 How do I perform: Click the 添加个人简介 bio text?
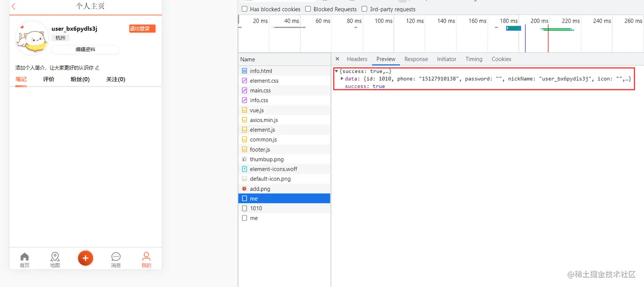coord(55,68)
